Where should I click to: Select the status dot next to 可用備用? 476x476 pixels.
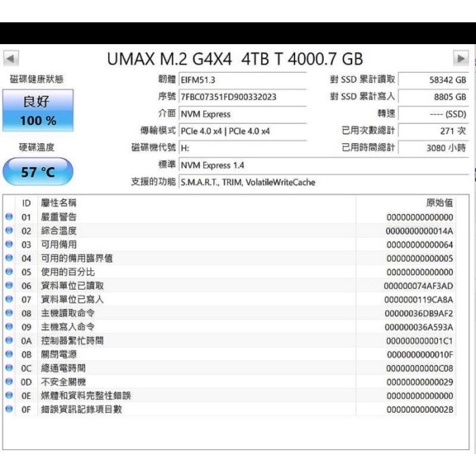[8, 244]
